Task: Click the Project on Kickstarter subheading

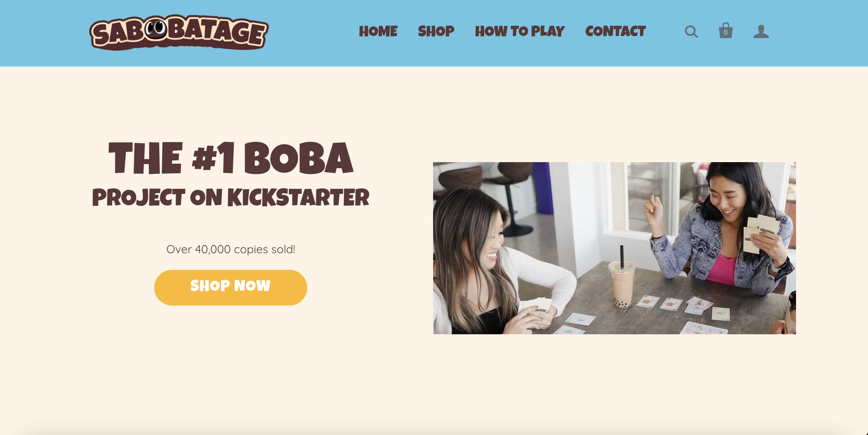Action: [x=231, y=198]
